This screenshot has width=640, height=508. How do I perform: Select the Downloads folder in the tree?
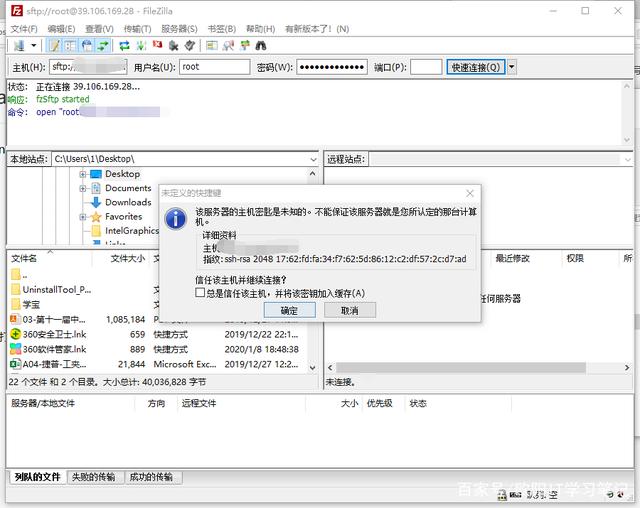tap(128, 202)
